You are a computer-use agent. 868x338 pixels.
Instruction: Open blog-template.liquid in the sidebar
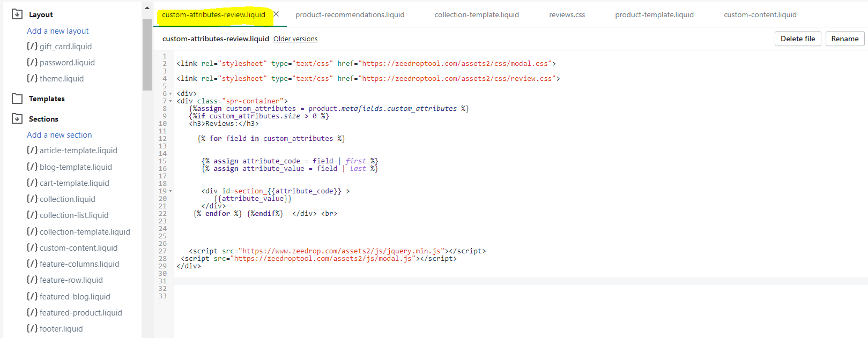(x=76, y=167)
